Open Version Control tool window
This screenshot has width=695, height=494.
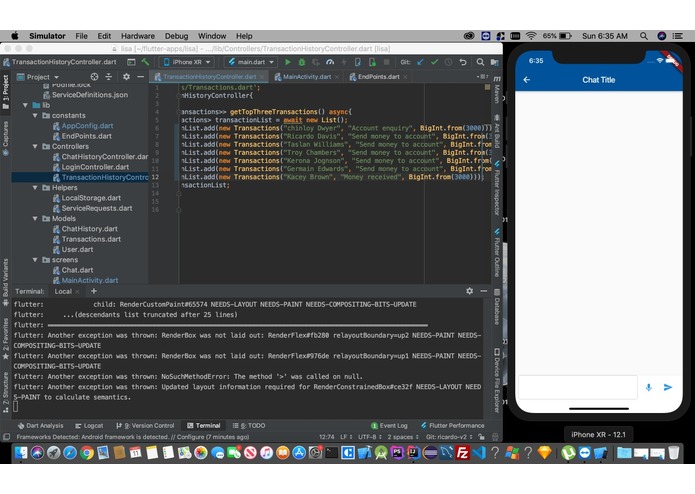pos(145,425)
